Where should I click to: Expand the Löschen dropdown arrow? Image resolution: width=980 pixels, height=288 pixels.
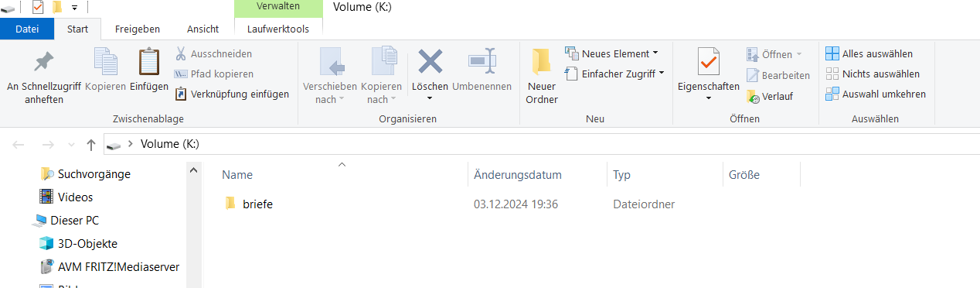[x=430, y=98]
